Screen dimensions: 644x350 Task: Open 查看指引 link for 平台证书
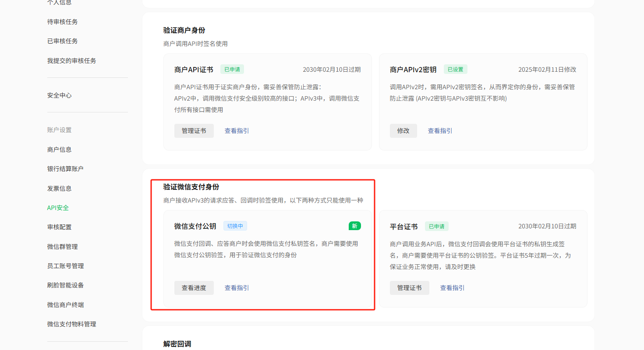[x=452, y=288]
